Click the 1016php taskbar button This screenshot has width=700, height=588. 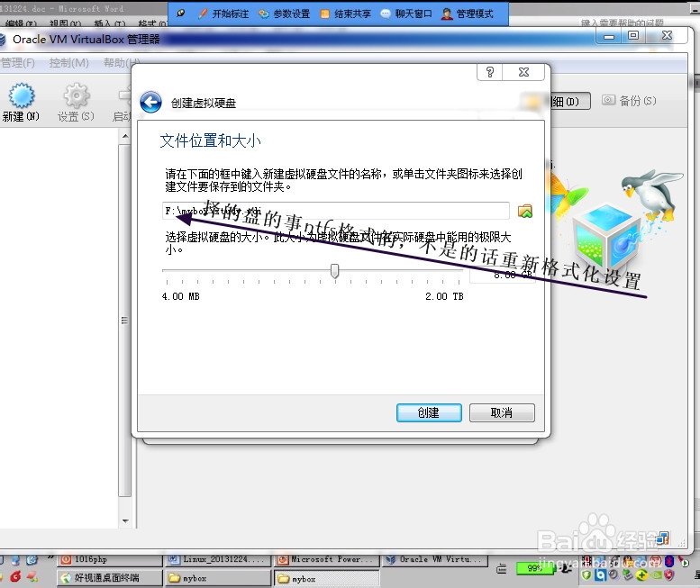[110, 559]
